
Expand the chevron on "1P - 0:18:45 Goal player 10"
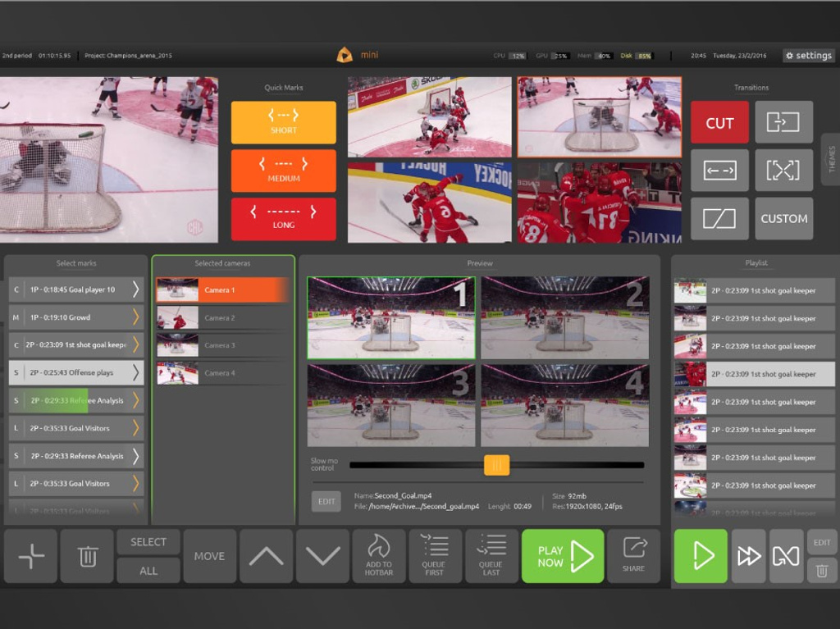pyautogui.click(x=136, y=289)
